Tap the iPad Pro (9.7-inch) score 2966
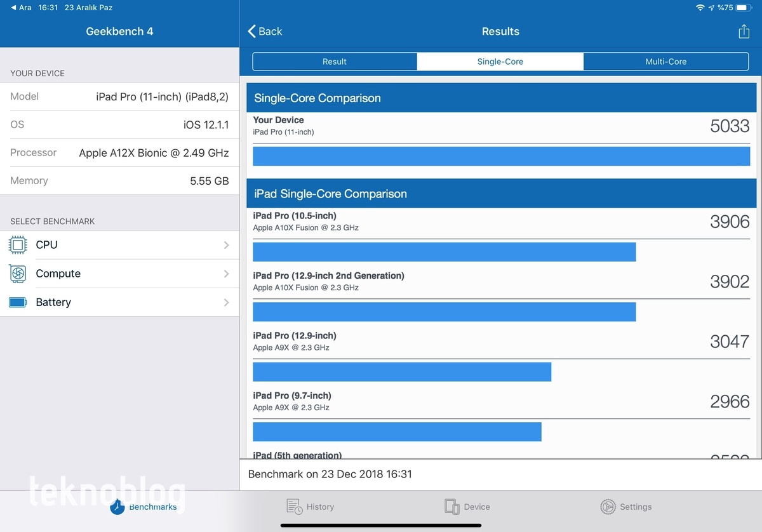 730,401
